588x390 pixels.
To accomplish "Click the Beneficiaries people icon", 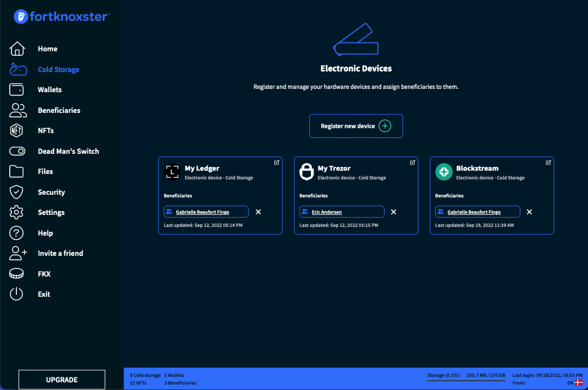I will [18, 110].
